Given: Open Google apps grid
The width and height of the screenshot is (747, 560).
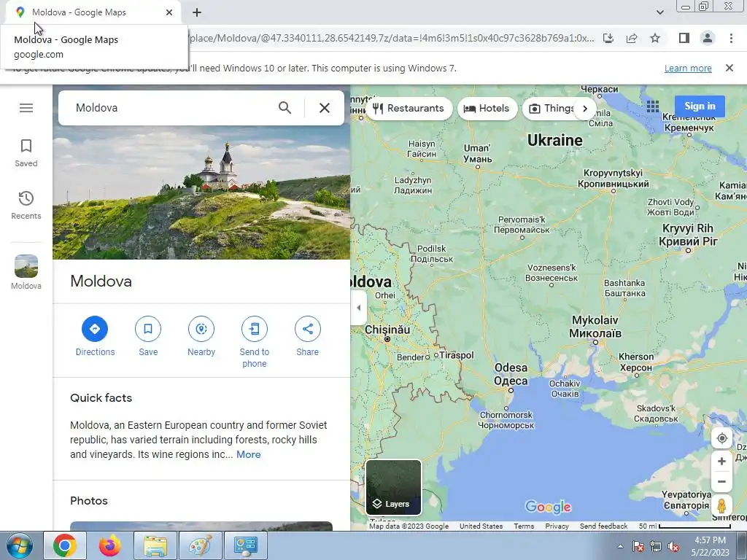Looking at the screenshot, I should [x=653, y=106].
